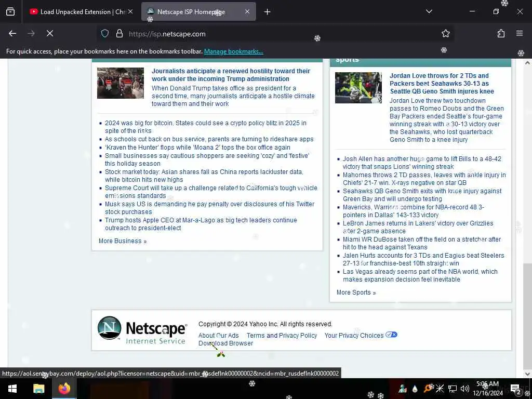Image resolution: width=532 pixels, height=399 pixels.
Task: Open the volume speaker tray icon
Action: [x=465, y=389]
